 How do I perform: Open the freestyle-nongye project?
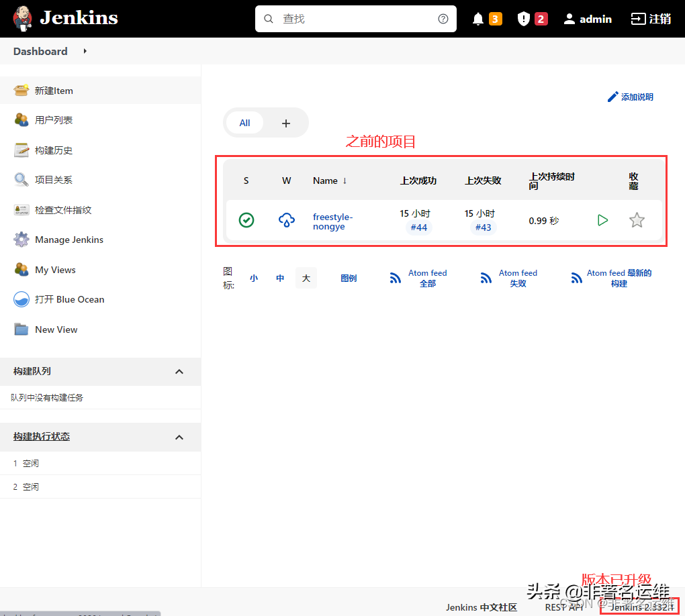332,221
